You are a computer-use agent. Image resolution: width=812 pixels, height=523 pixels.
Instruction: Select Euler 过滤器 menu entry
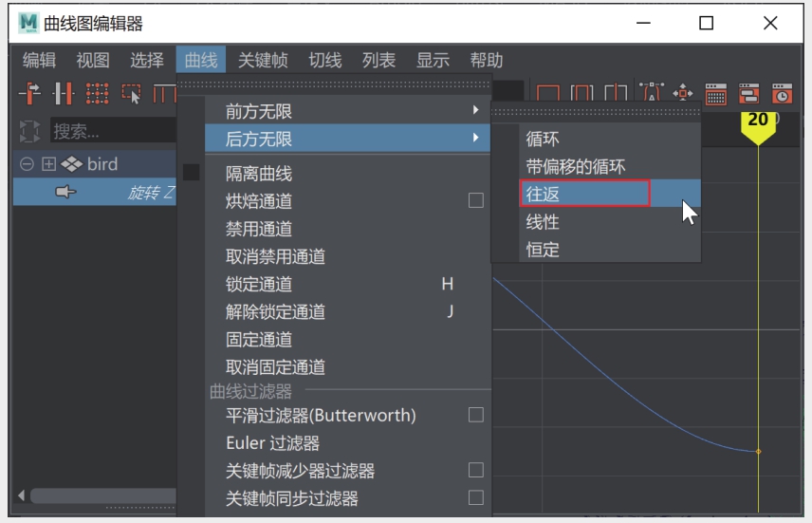pyautogui.click(x=347, y=442)
